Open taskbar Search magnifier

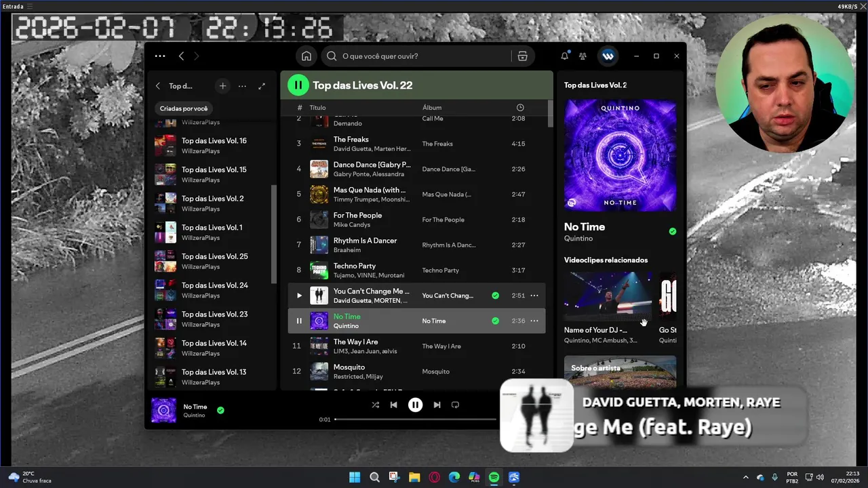[x=374, y=477]
